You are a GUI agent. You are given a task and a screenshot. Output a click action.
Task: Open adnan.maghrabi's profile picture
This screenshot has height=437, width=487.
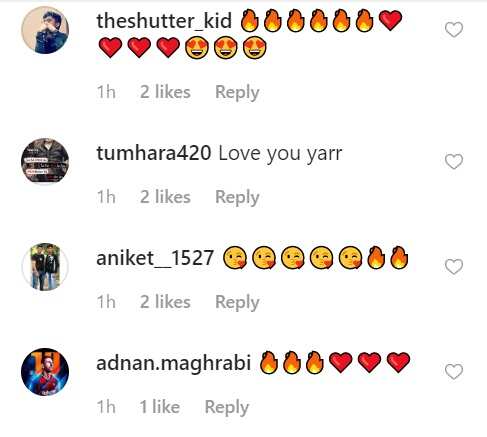coord(45,372)
